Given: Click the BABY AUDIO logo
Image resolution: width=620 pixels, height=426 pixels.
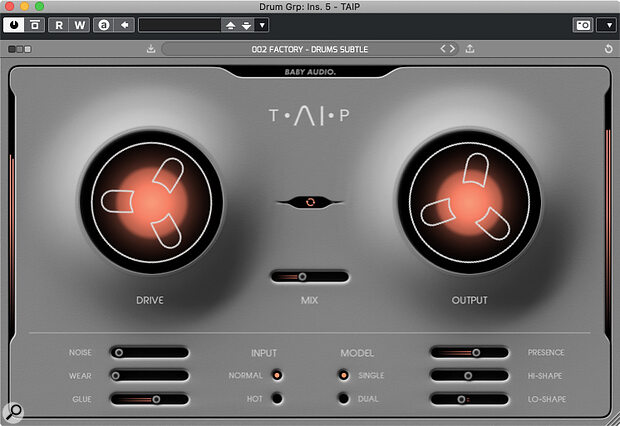Looking at the screenshot, I should pos(310,72).
